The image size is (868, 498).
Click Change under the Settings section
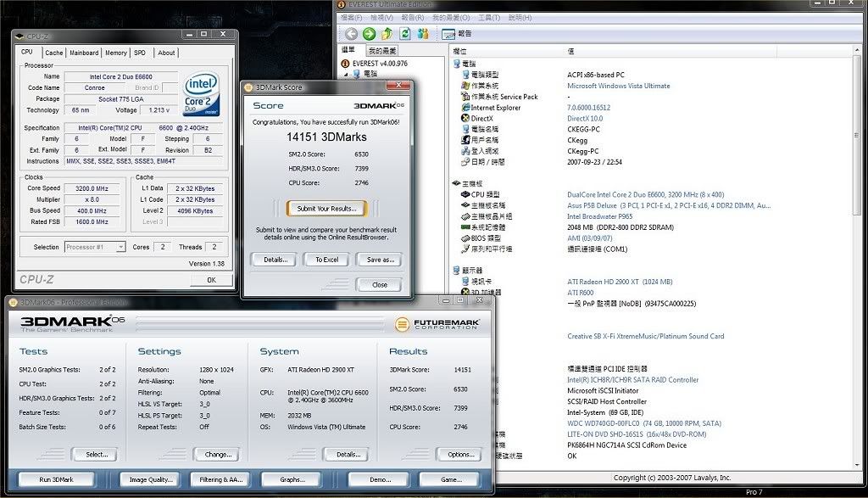coord(218,455)
